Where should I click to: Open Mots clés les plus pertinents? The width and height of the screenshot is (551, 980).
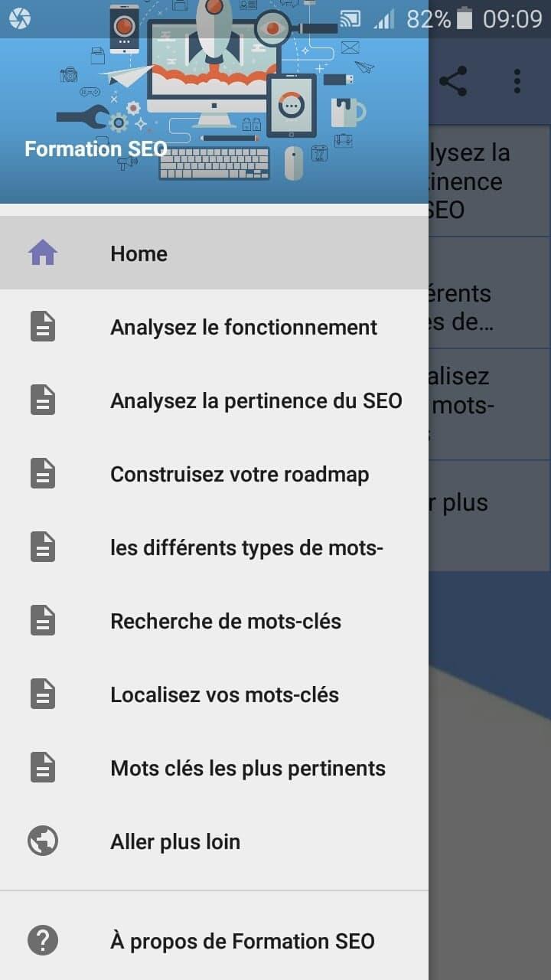point(247,768)
